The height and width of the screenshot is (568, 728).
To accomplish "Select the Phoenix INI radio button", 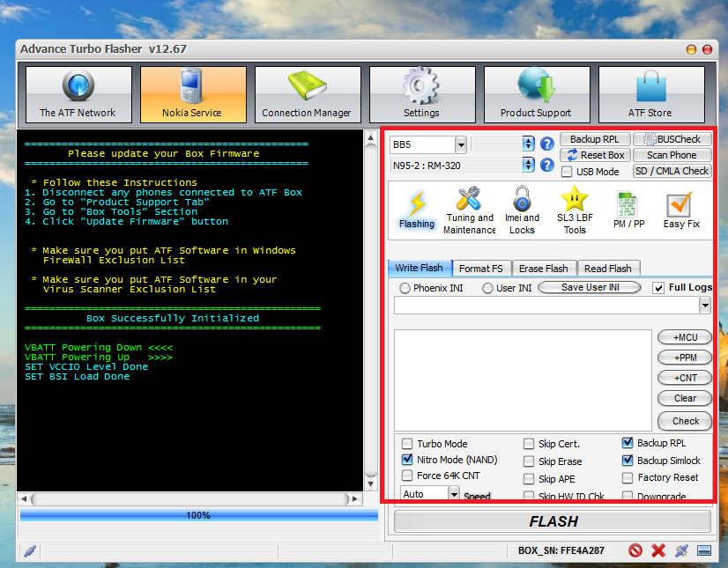I will (x=405, y=288).
